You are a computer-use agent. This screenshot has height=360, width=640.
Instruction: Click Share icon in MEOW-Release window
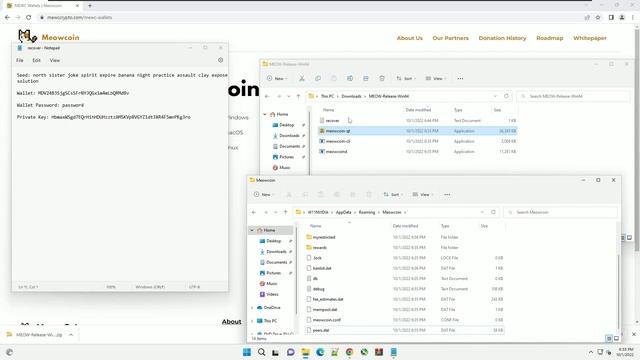click(x=366, y=78)
